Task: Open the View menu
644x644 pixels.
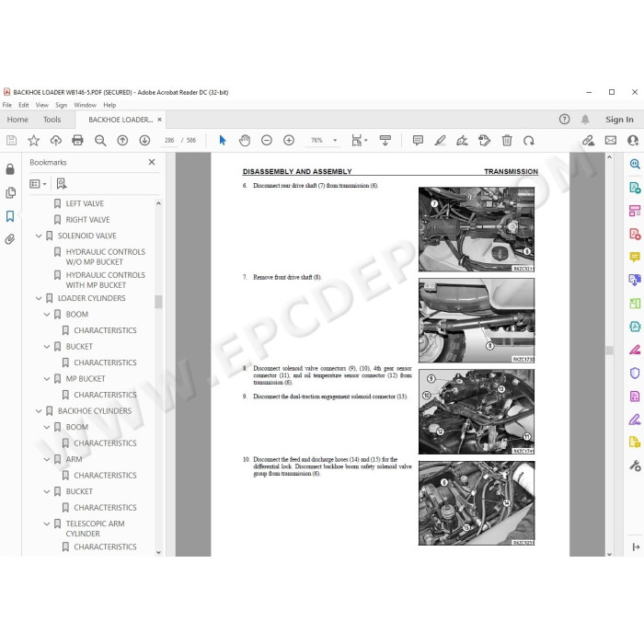Action: [42, 105]
